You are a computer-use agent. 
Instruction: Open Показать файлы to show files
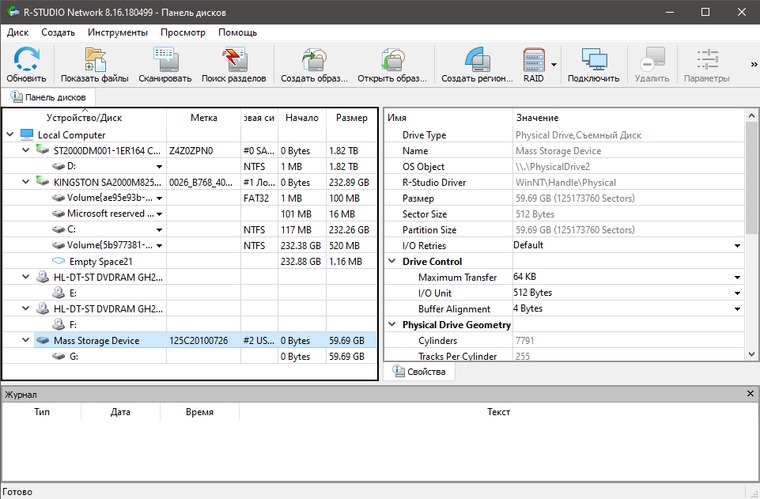[95, 64]
